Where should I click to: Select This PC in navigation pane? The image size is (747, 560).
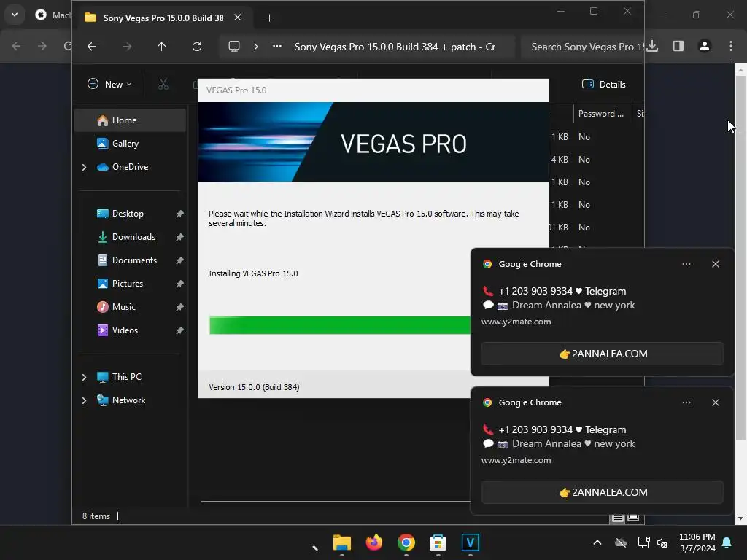pyautogui.click(x=127, y=377)
